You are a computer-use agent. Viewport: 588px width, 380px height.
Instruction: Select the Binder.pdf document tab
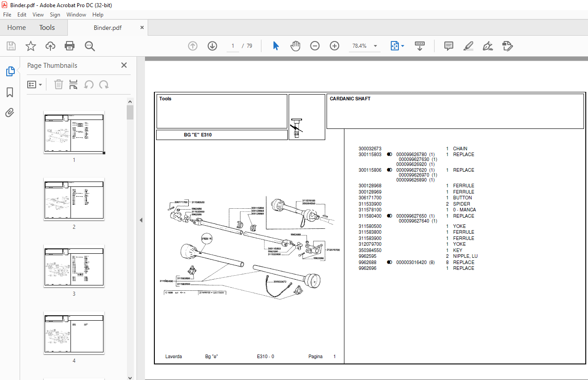coord(108,28)
